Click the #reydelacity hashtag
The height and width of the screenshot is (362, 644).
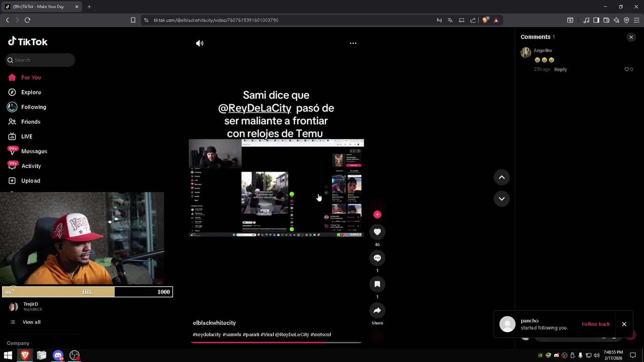pyautogui.click(x=207, y=335)
